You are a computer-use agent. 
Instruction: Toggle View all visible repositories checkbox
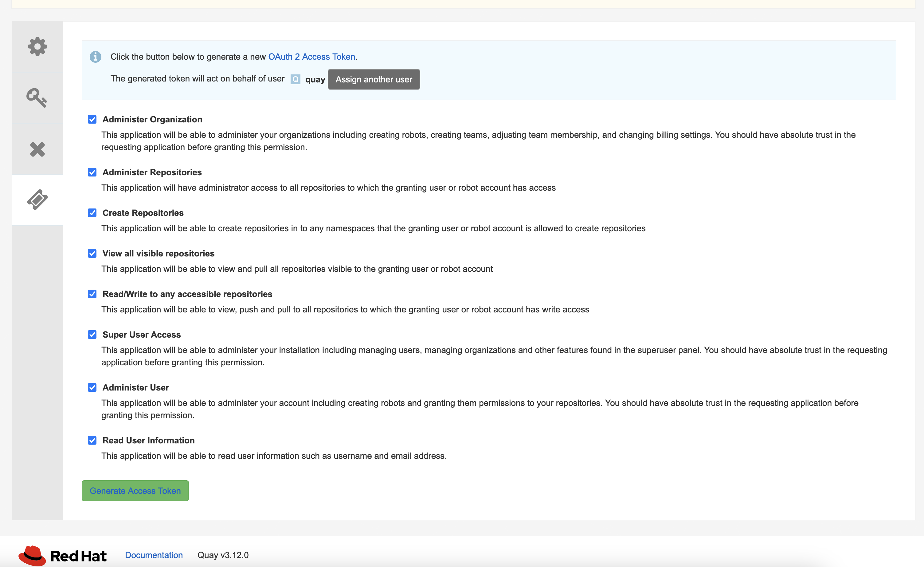92,253
